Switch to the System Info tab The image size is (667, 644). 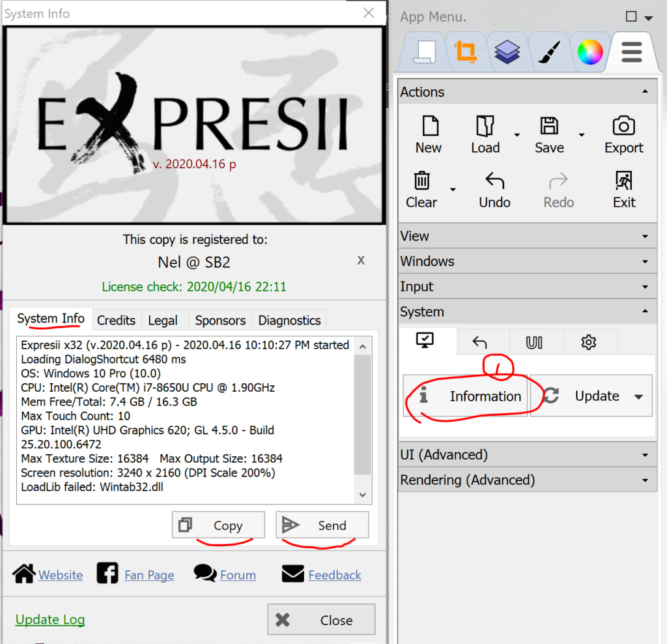tap(51, 319)
